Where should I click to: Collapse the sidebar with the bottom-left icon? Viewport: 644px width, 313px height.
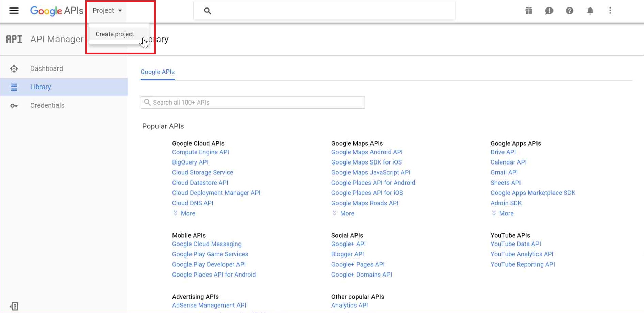[x=14, y=306]
